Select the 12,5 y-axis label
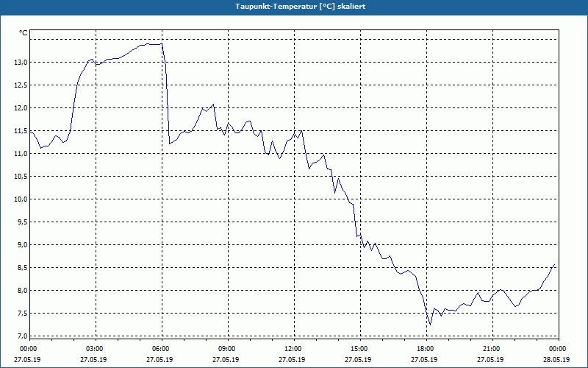Screen dimensions: 588x368 (x=21, y=85)
